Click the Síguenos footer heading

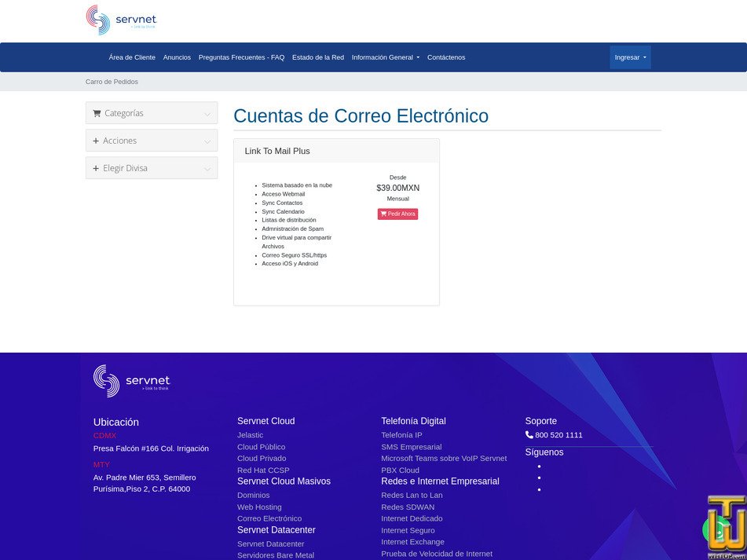coord(544,452)
